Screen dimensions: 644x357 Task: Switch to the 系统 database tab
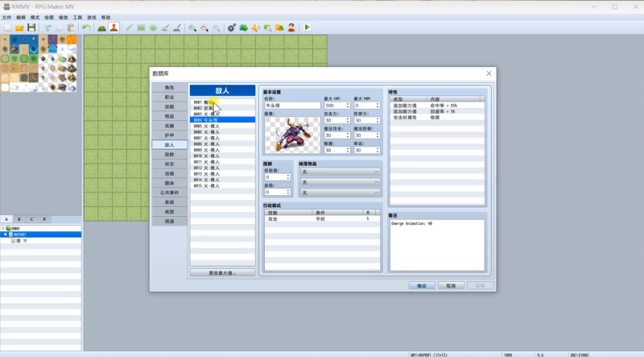(x=170, y=202)
